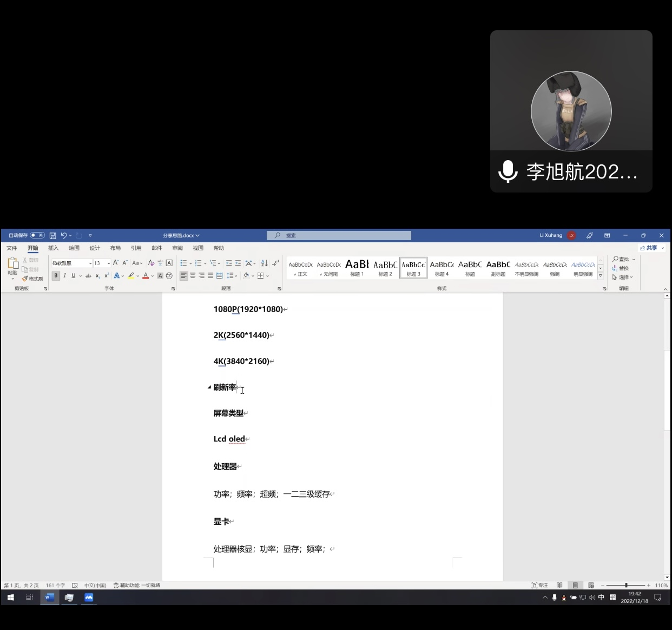This screenshot has width=672, height=630.
Task: Toggle the AutoSave switch
Action: 37,235
